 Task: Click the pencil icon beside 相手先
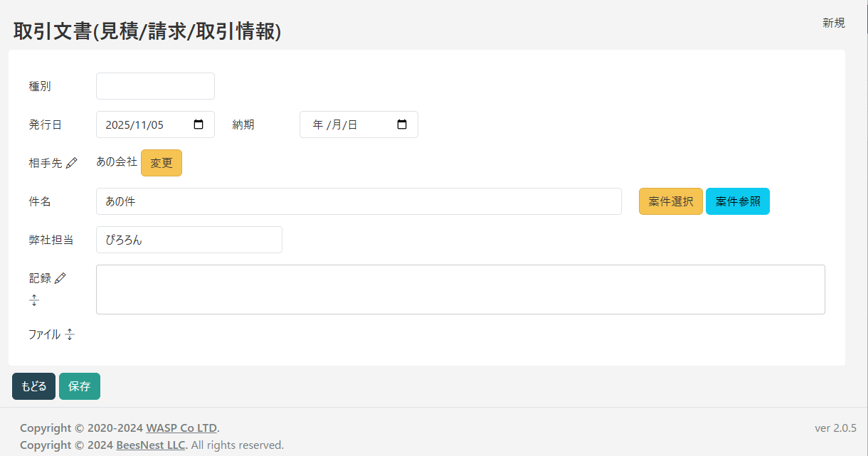(71, 164)
